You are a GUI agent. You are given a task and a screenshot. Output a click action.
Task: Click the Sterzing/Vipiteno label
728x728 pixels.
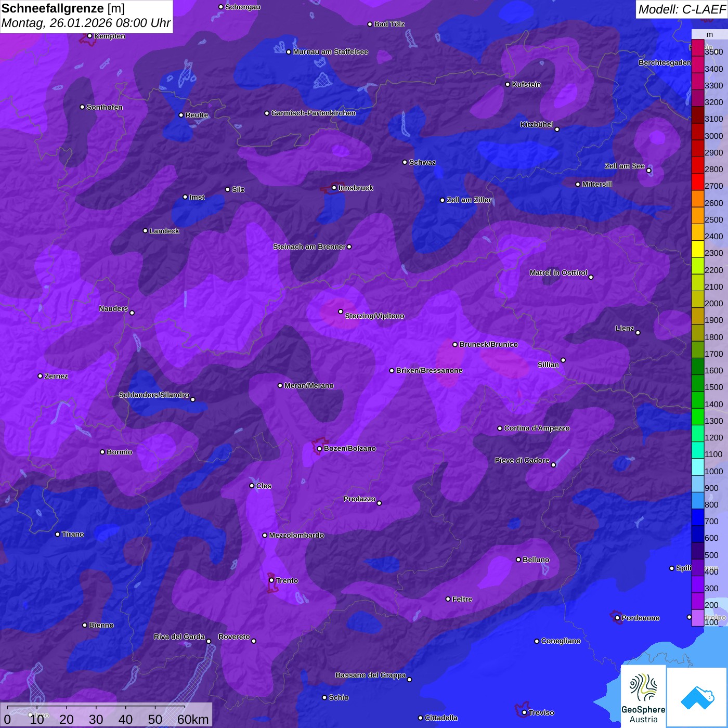coord(374,316)
